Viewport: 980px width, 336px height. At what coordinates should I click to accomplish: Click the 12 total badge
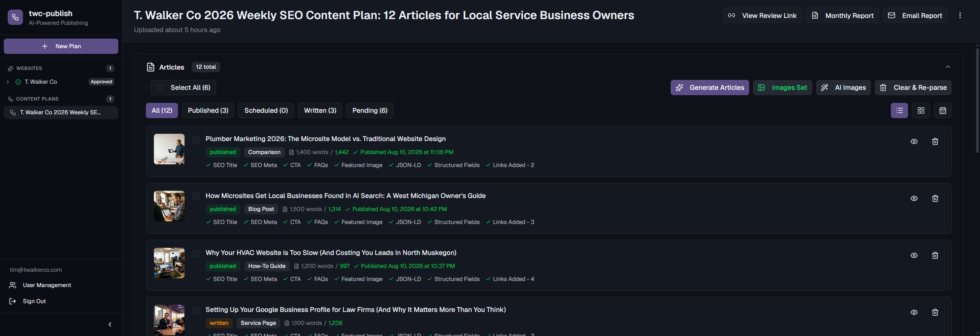(206, 67)
